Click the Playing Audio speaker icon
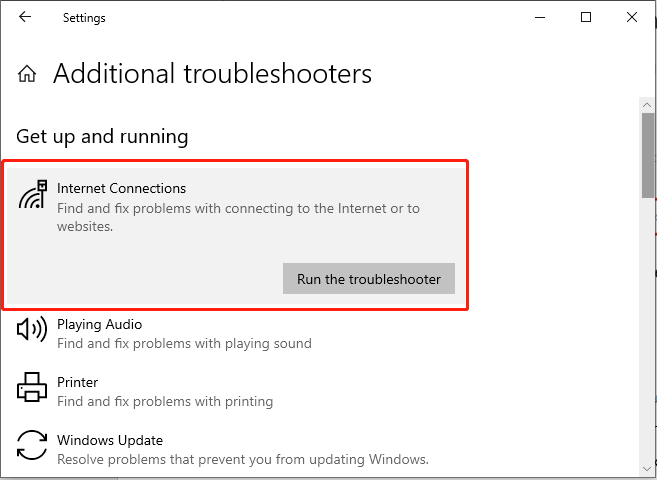This screenshot has height=480, width=657. pyautogui.click(x=31, y=330)
